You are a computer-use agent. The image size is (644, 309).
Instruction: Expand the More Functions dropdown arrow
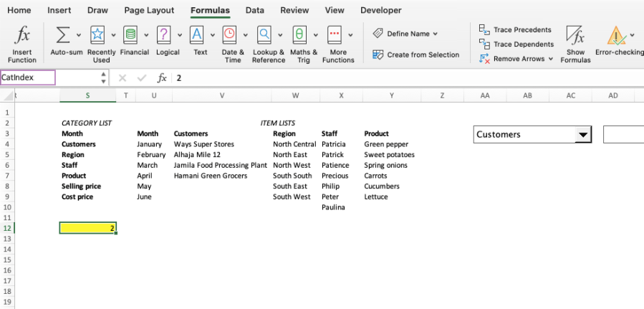tap(350, 35)
